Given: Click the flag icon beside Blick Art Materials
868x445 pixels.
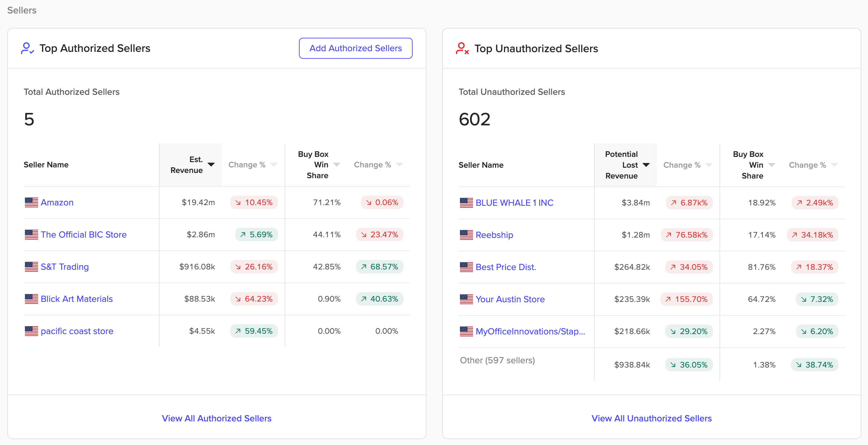Looking at the screenshot, I should 31,299.
